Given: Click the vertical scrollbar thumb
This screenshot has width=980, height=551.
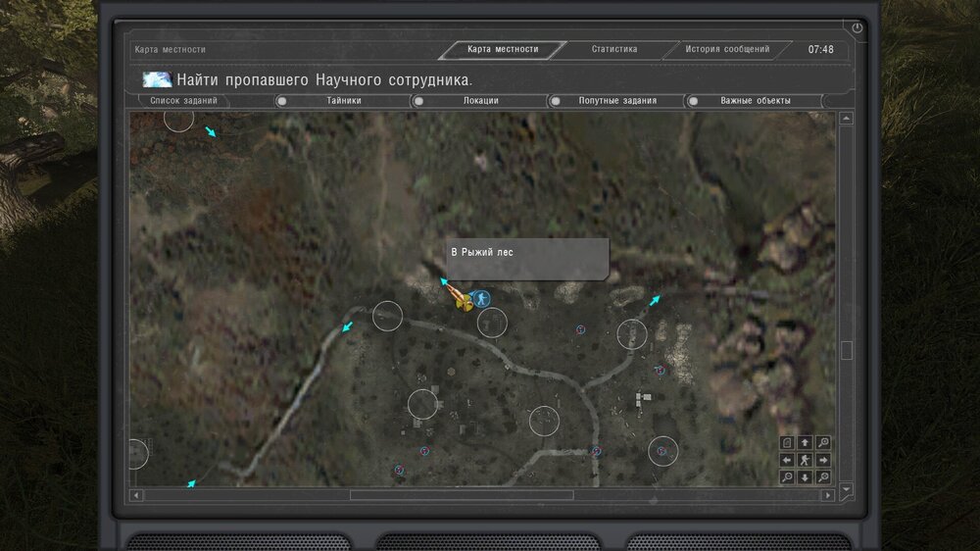Looking at the screenshot, I should 847,350.
